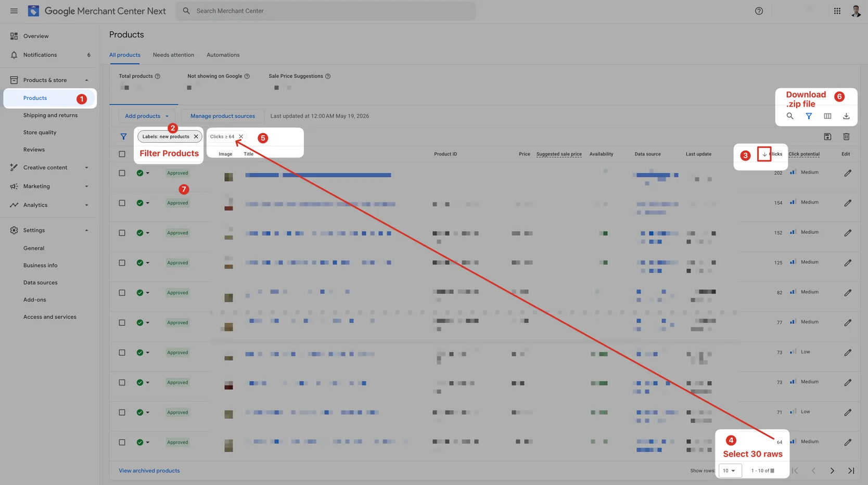
Task: Edit the product with 82 clicks
Action: (848, 292)
